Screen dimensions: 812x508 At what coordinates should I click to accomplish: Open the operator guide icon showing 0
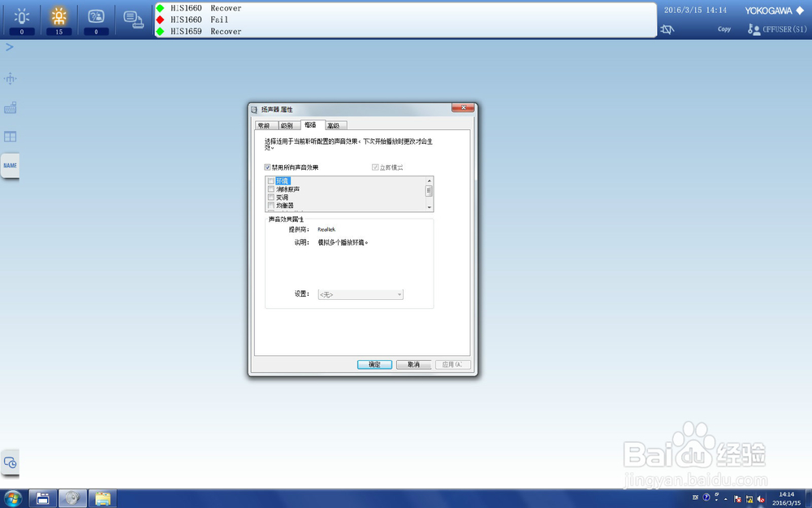coord(97,20)
